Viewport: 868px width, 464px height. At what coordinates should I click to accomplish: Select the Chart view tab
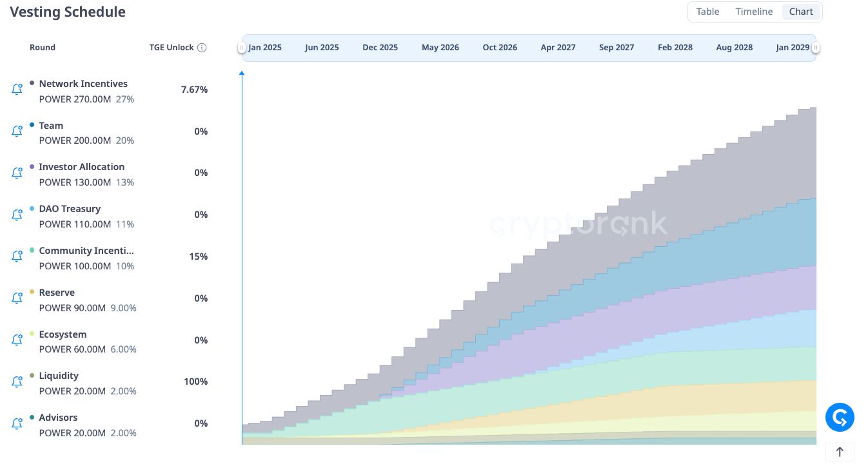click(x=801, y=12)
